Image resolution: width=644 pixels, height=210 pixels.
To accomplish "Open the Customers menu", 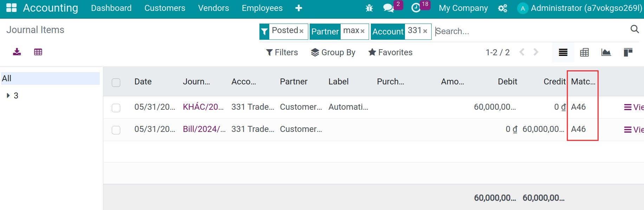I will pos(165,8).
